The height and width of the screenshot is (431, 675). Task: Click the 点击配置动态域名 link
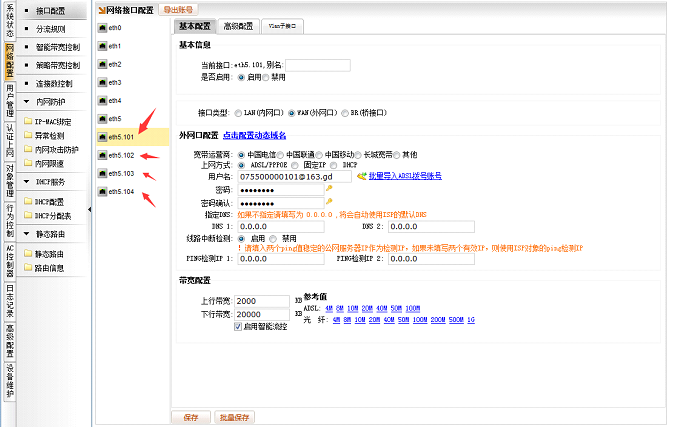tap(254, 135)
